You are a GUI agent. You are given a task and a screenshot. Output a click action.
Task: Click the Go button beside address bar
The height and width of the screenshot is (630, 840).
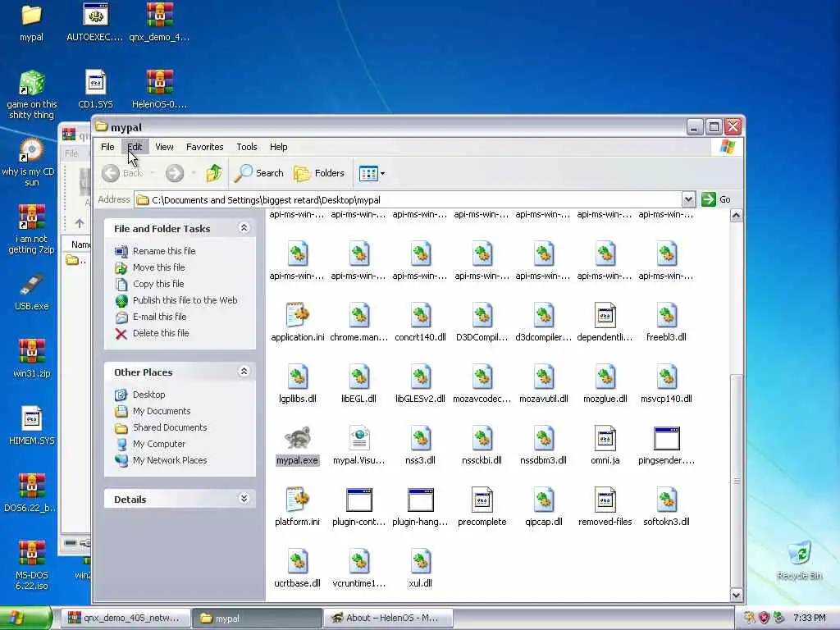click(x=716, y=200)
